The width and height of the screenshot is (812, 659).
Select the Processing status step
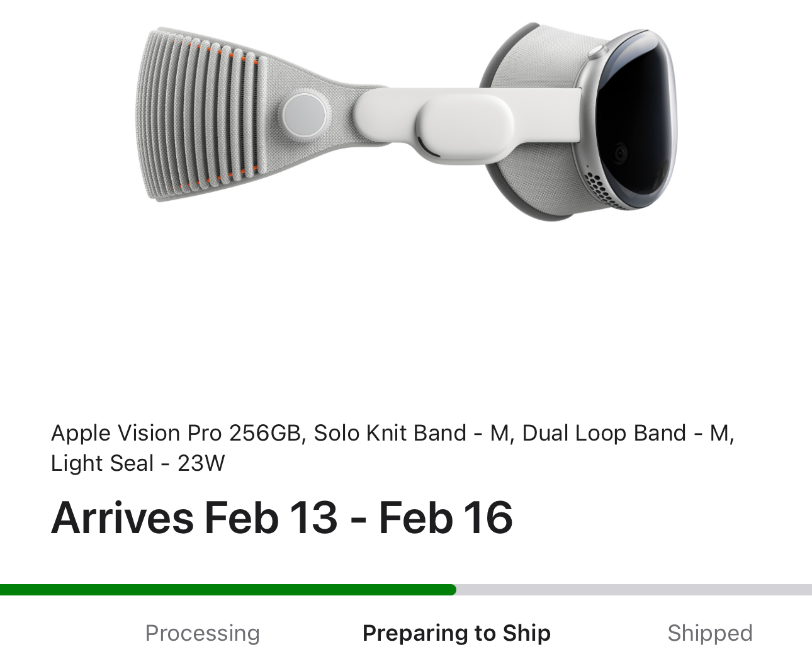click(202, 633)
